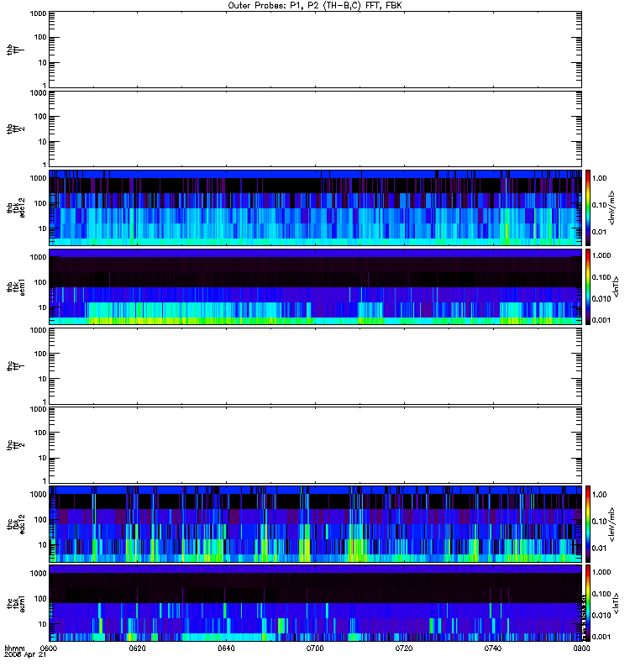The image size is (630, 672).
Task: Click the "thc fbk edc12" y-axis title
Action: point(16,524)
